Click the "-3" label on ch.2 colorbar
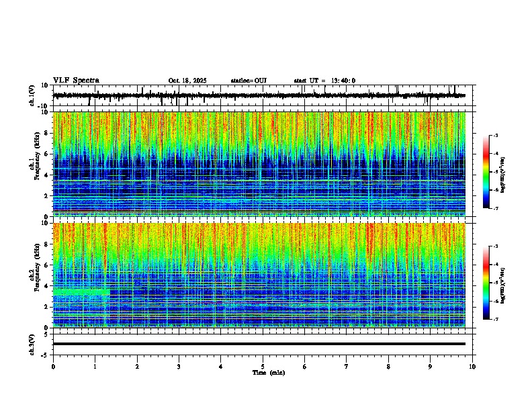The height and width of the screenshot is (411, 532). point(496,246)
